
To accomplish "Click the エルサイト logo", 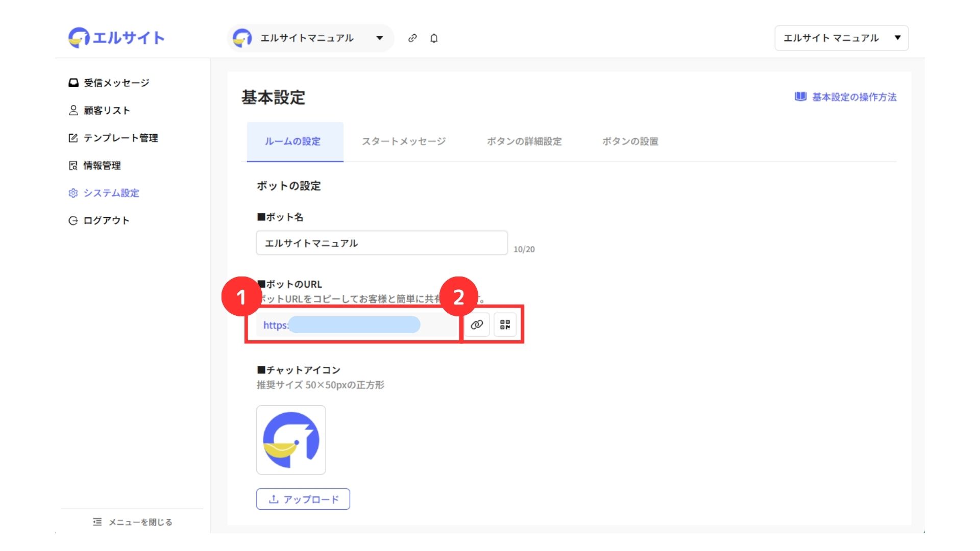I will (x=116, y=38).
